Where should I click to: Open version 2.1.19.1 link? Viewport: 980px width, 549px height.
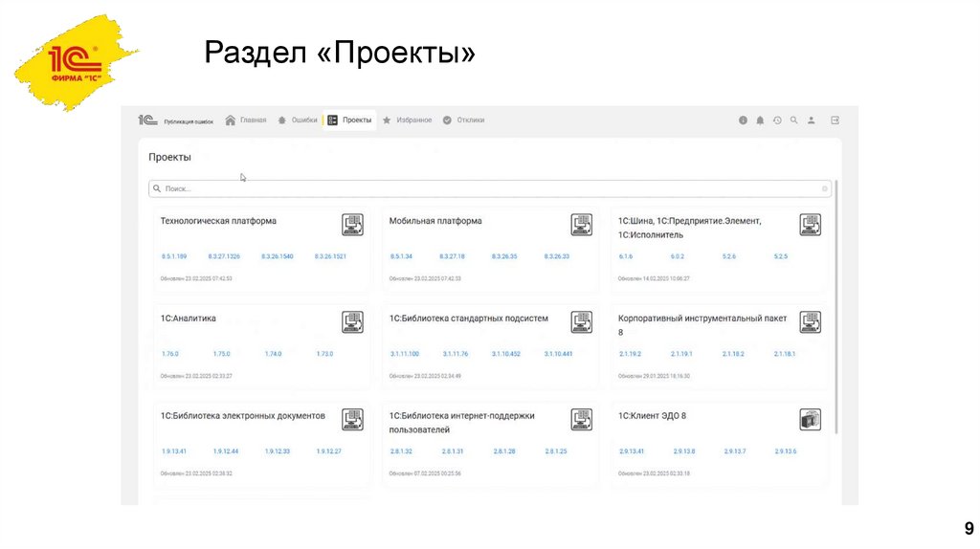click(681, 354)
